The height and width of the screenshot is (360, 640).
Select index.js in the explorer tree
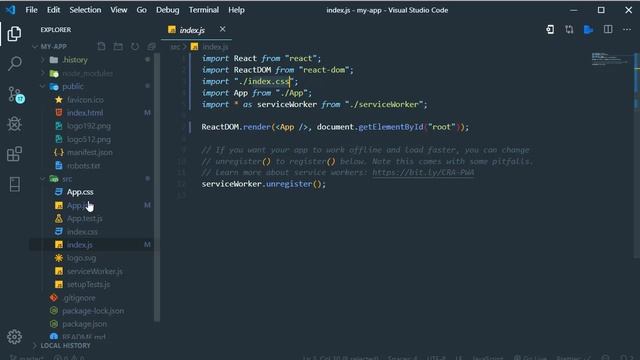point(80,245)
